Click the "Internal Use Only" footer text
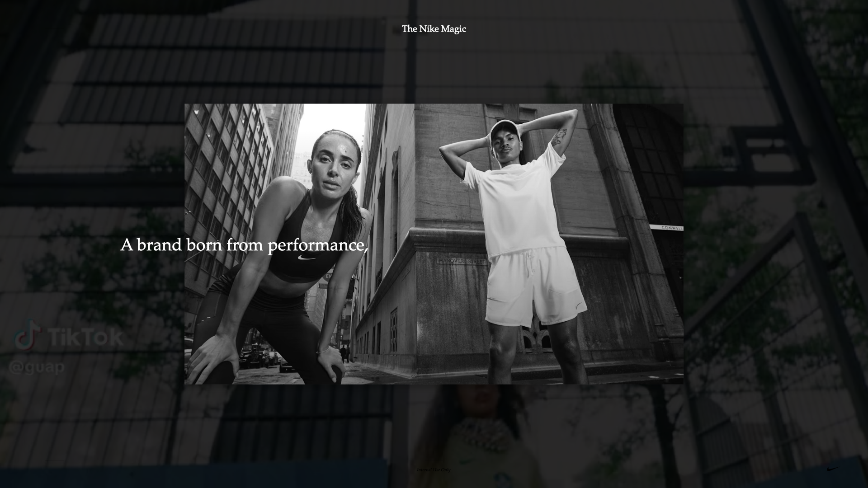Screen dimensions: 868x488 (434, 470)
